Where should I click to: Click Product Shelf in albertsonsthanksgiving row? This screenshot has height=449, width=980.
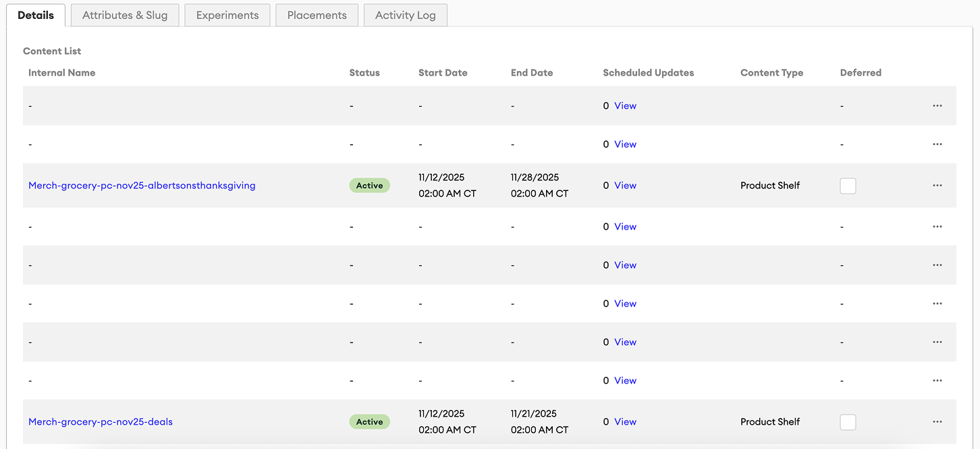tap(770, 186)
